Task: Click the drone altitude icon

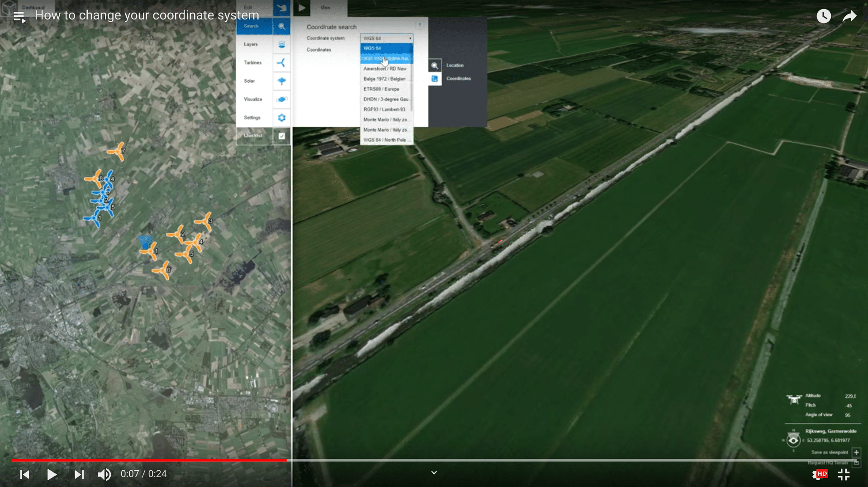Action: [794, 399]
